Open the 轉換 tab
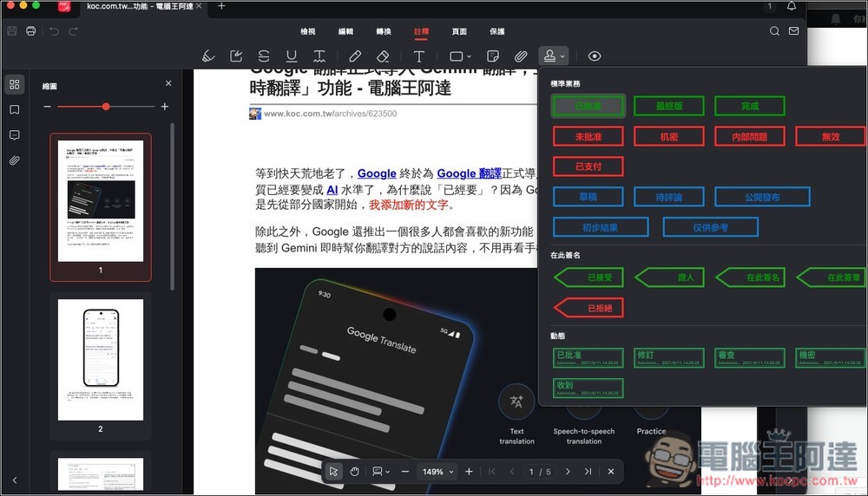The image size is (868, 496). click(x=384, y=31)
